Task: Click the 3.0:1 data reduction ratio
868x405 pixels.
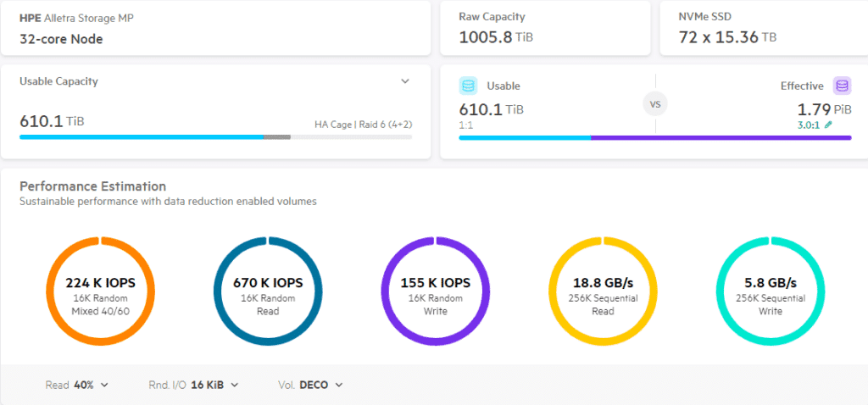Action: [810, 125]
